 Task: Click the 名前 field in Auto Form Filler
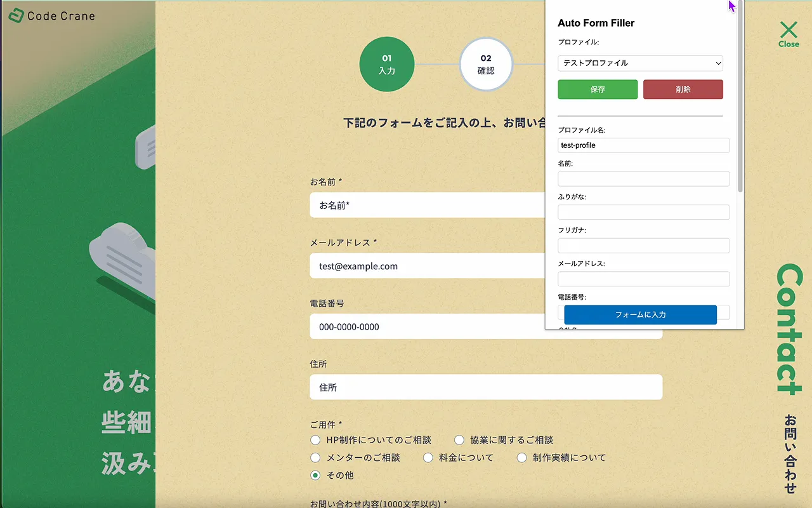[643, 179]
